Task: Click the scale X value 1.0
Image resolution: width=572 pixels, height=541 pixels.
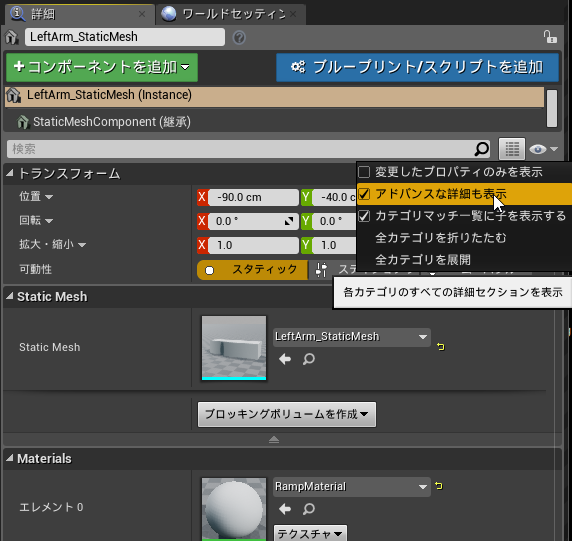Action: (x=253, y=245)
